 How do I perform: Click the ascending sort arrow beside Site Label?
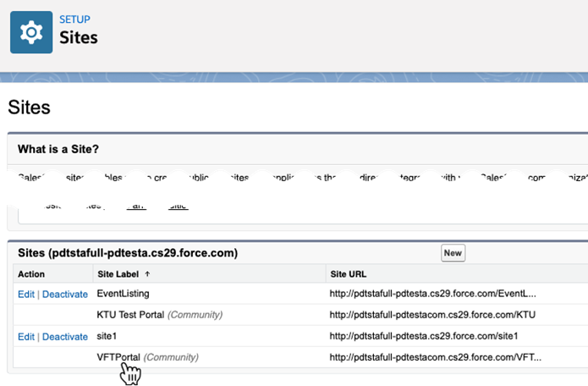[x=148, y=274]
